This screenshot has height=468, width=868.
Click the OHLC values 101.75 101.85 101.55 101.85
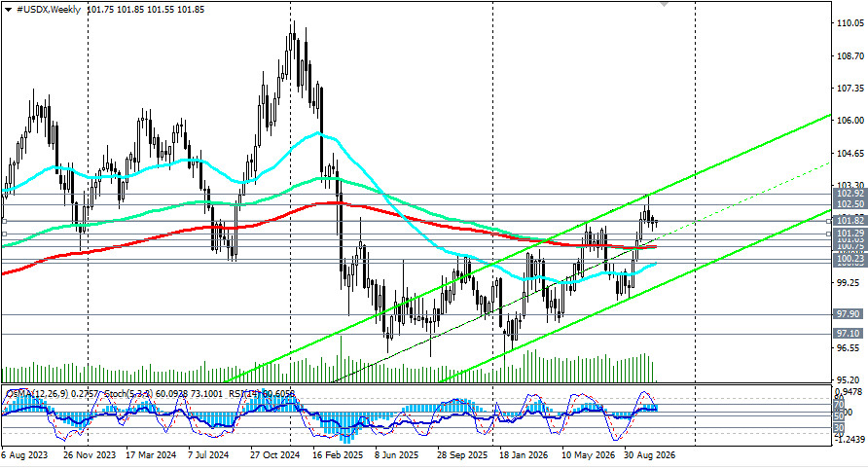click(146, 10)
